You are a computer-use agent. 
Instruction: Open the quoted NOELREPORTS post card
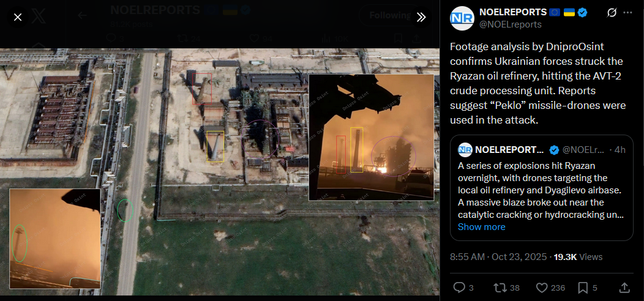[x=542, y=188]
